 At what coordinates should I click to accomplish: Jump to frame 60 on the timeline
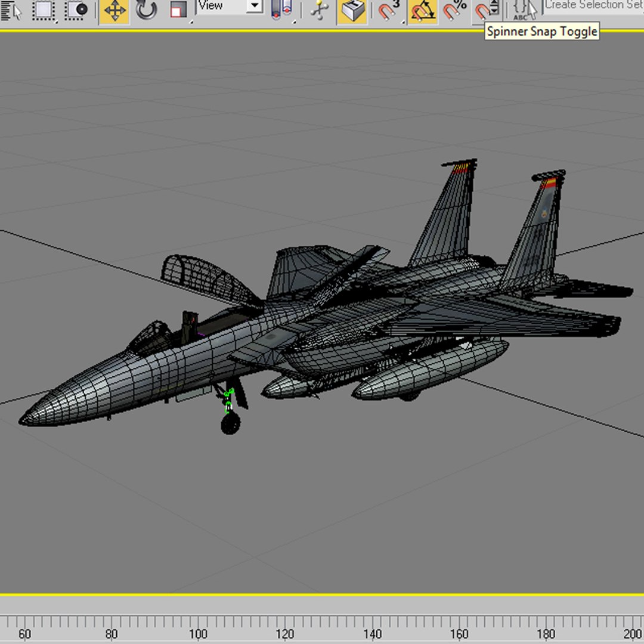(24, 634)
